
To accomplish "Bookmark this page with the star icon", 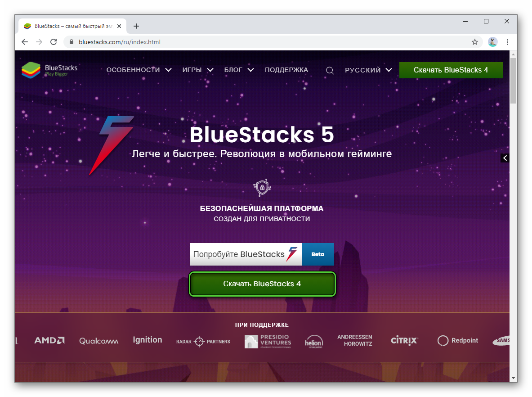I will tap(474, 42).
